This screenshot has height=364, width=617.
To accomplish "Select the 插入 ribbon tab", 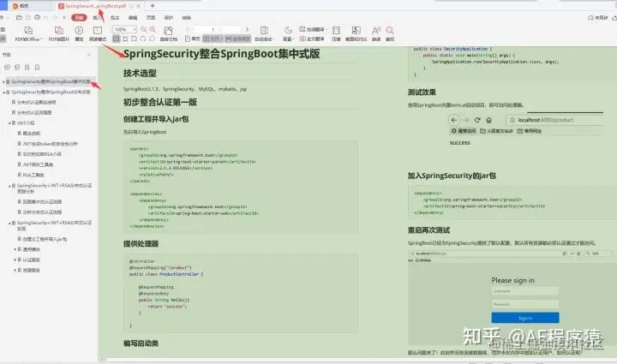I will click(97, 18).
